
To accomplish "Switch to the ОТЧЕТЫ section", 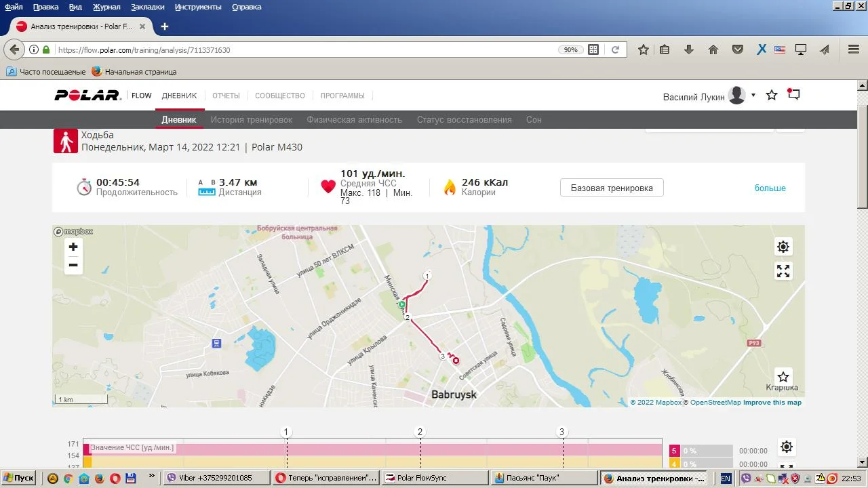I will click(226, 96).
